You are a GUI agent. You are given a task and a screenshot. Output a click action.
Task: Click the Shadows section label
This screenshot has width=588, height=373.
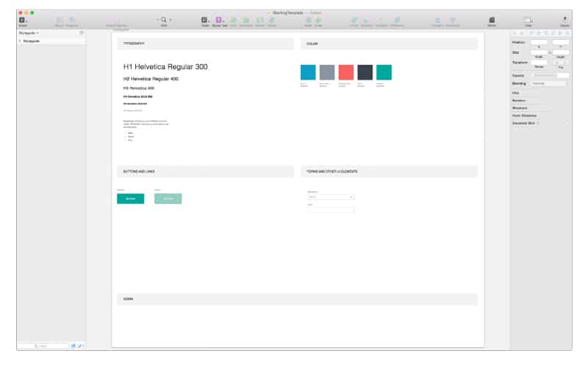click(x=520, y=108)
